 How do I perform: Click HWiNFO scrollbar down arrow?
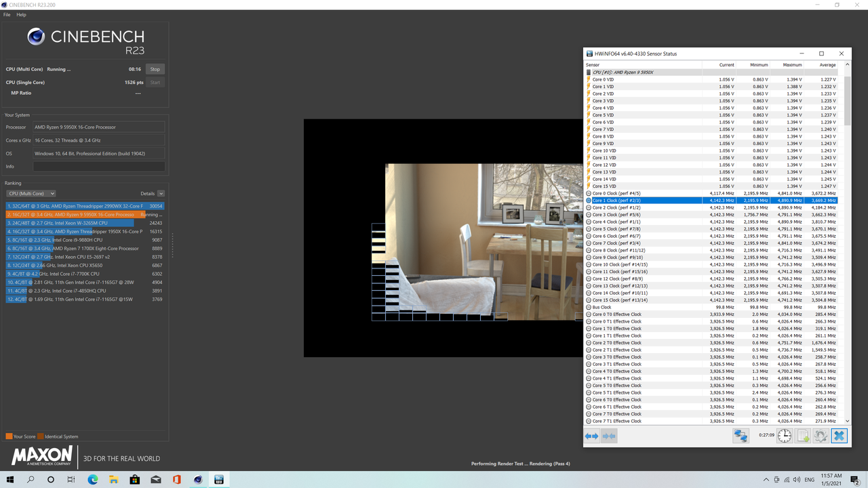847,421
